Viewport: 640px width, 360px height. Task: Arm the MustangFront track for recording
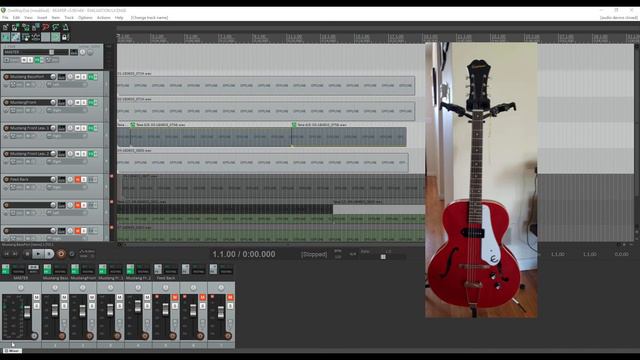7,102
